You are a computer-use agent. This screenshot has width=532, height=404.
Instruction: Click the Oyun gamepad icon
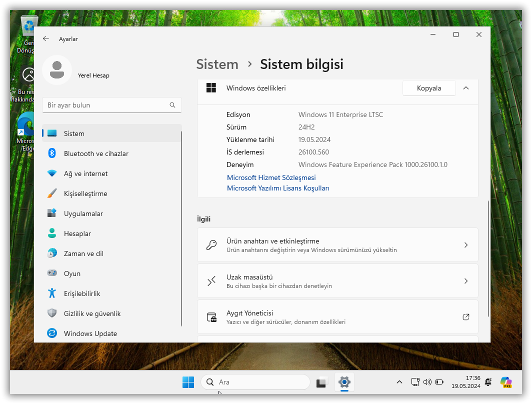[52, 272]
